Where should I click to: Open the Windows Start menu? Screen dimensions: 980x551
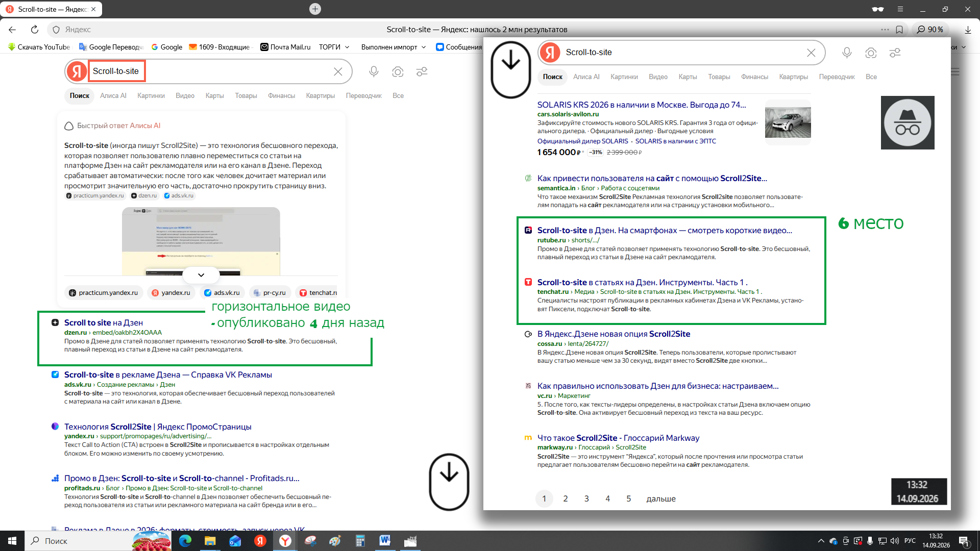(x=12, y=541)
